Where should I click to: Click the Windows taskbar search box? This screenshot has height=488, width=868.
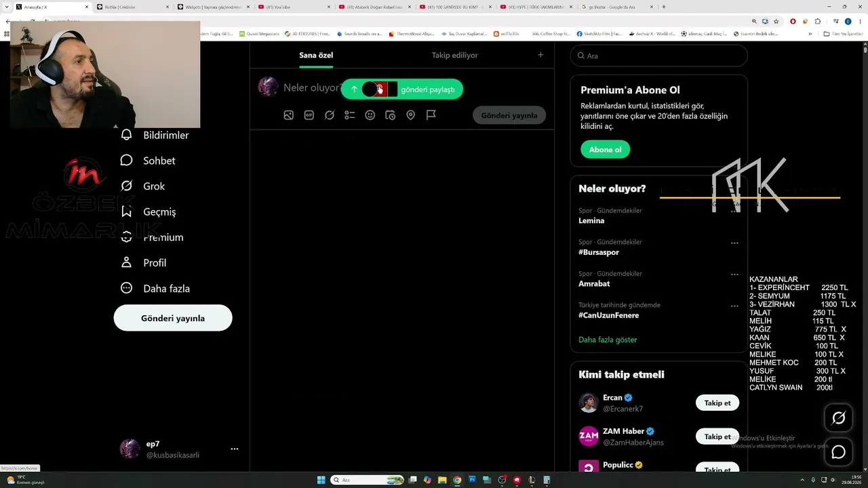[x=368, y=480]
